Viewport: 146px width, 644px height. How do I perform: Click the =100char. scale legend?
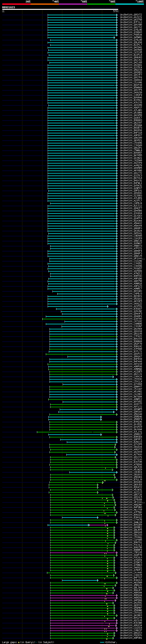[x=108, y=642]
